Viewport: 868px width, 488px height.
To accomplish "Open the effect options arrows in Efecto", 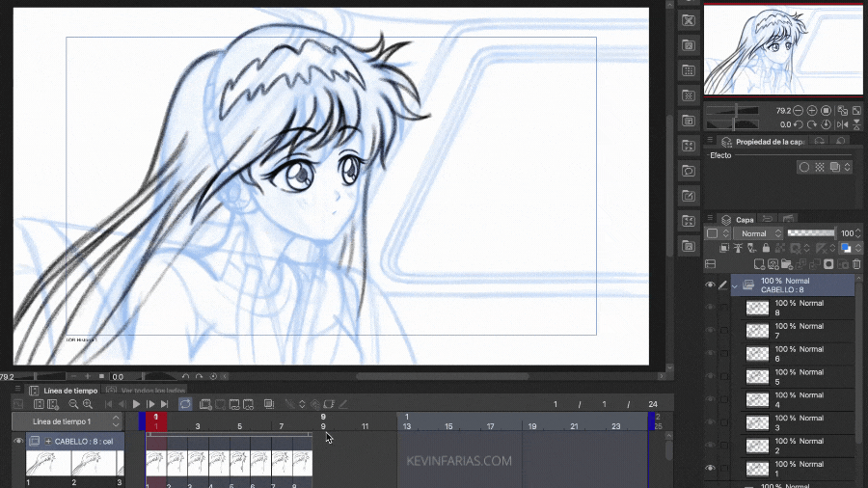I will point(848,167).
